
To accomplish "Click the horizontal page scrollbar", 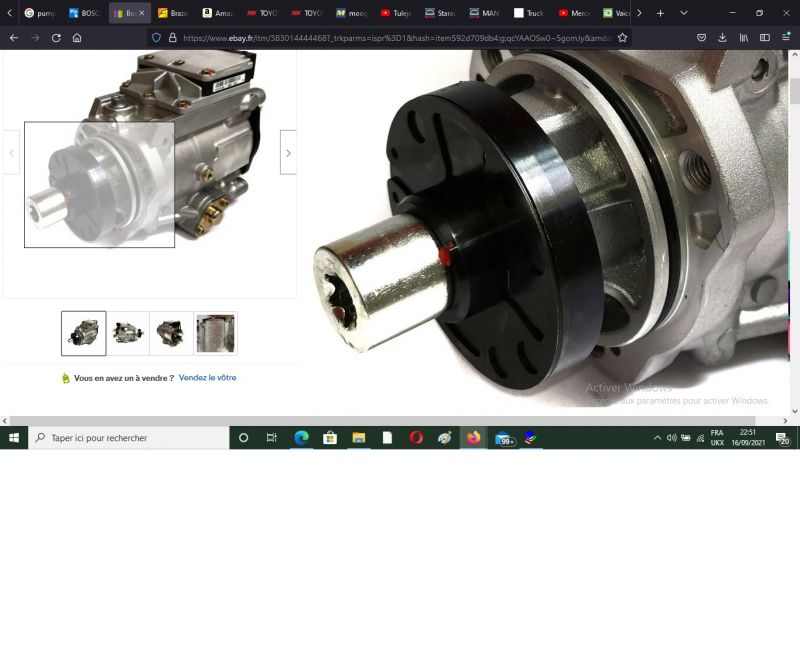I will click(x=383, y=421).
